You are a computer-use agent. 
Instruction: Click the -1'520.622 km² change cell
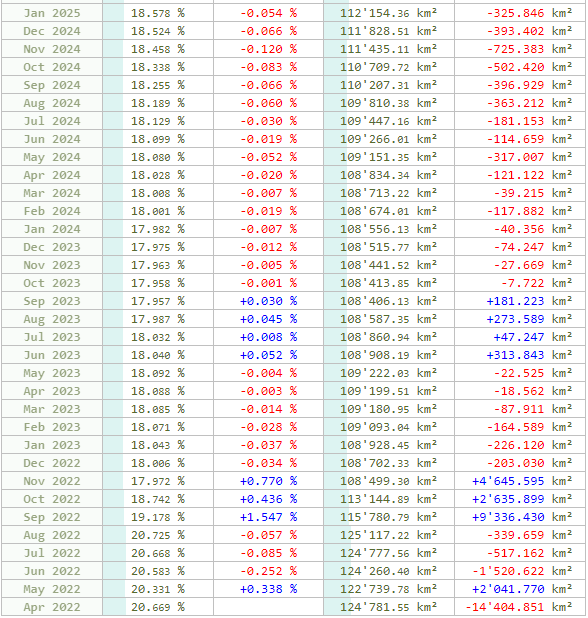(520, 571)
